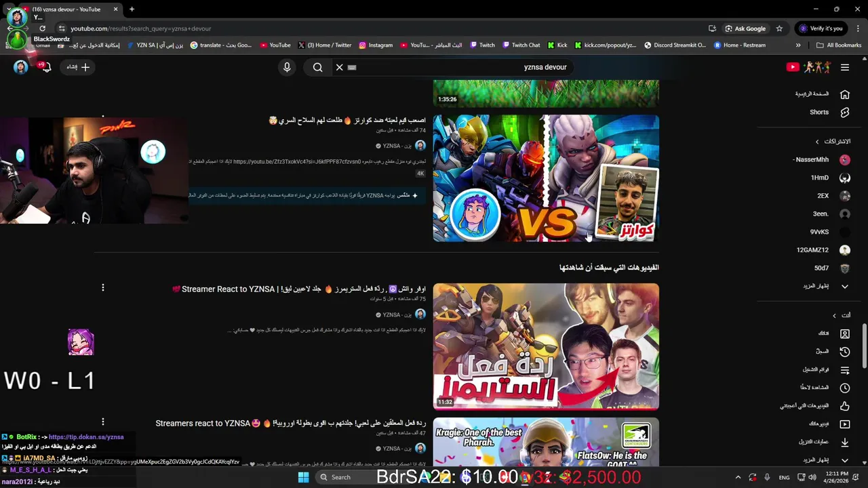The image size is (868, 488).
Task: Click the Create button with plus sign
Action: 77,67
